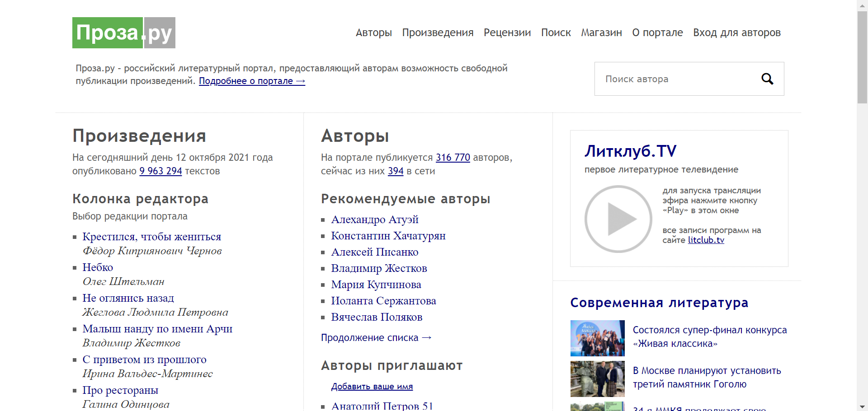Open the Литклуб.TV heading link
The image size is (868, 411).
tap(630, 151)
